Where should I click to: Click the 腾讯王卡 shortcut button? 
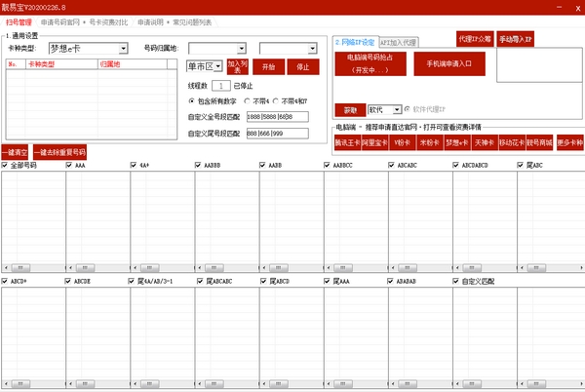(347, 142)
